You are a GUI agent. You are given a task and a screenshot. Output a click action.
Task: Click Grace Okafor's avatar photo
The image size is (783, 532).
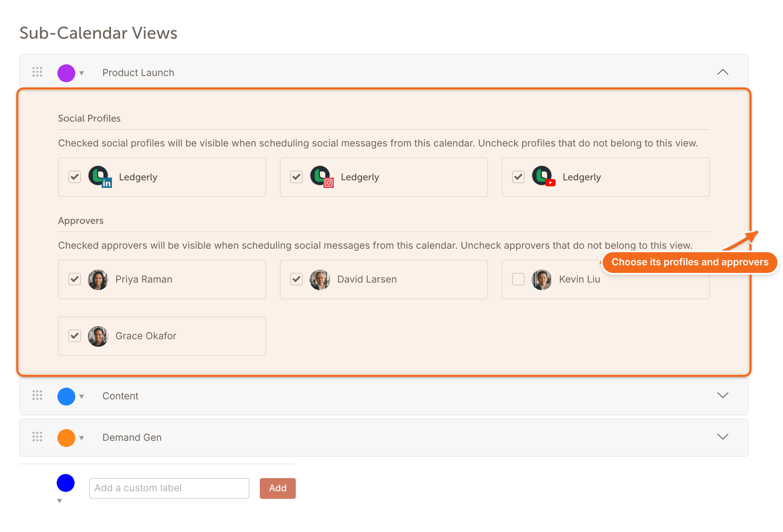click(x=98, y=336)
